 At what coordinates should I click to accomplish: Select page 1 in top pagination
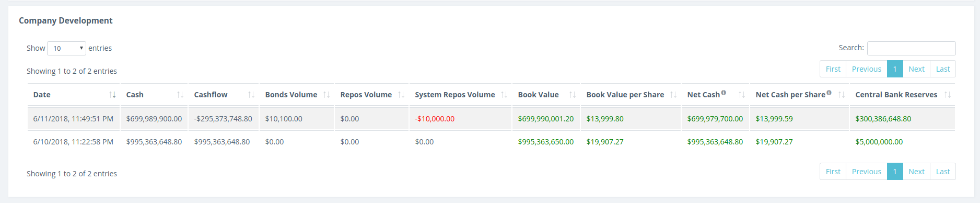pos(895,69)
